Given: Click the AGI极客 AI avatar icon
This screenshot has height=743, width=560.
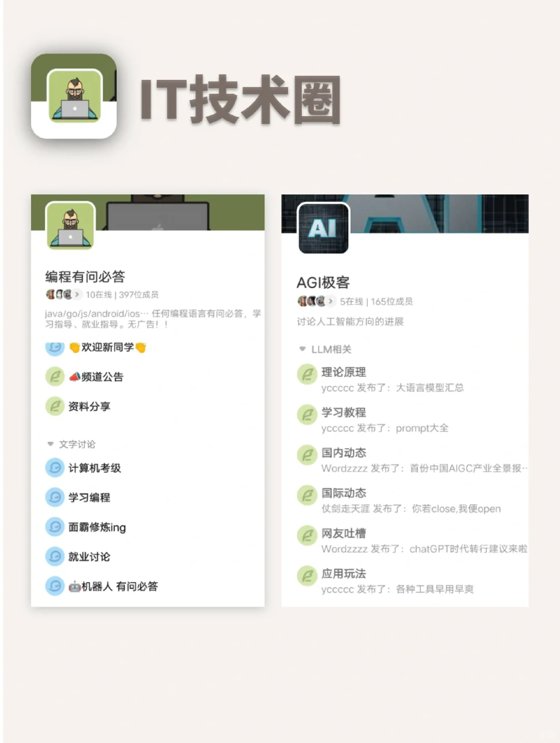Looking at the screenshot, I should pyautogui.click(x=324, y=228).
